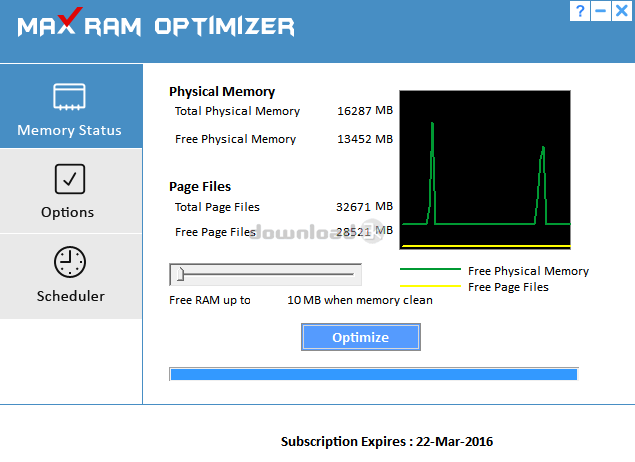Click the Free Page Files legend text
The width and height of the screenshot is (635, 462).
[508, 287]
